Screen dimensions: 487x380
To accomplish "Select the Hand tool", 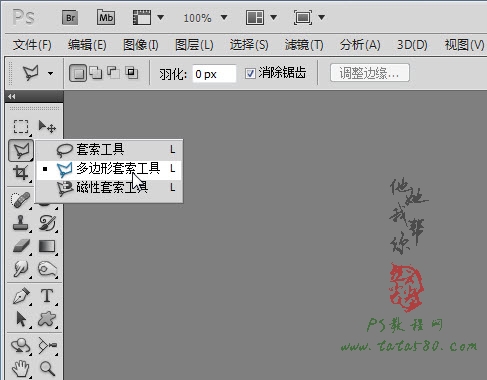I will 21,369.
